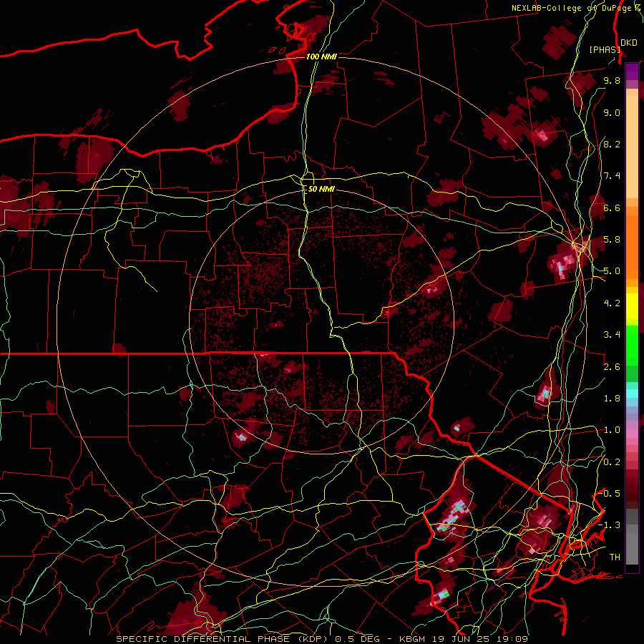
Task: Select the 2.6 scale value
Action: pyautogui.click(x=612, y=367)
